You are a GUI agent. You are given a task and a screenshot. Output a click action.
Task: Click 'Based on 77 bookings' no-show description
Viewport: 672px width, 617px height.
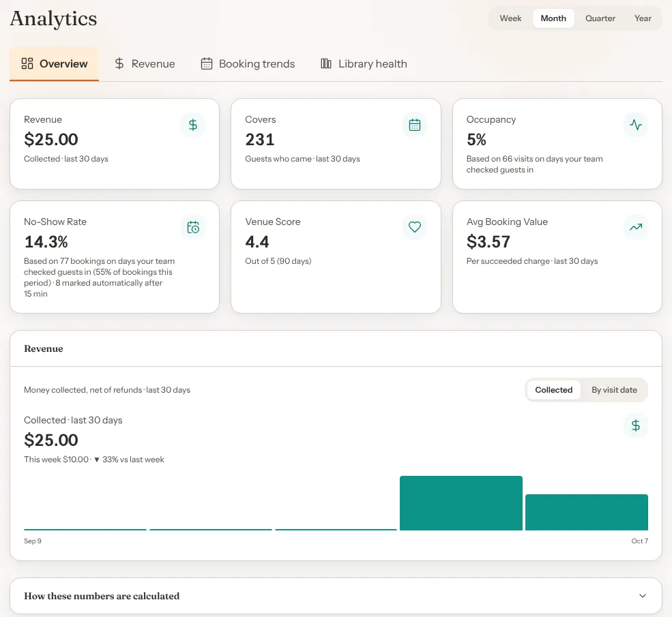pyautogui.click(x=99, y=277)
